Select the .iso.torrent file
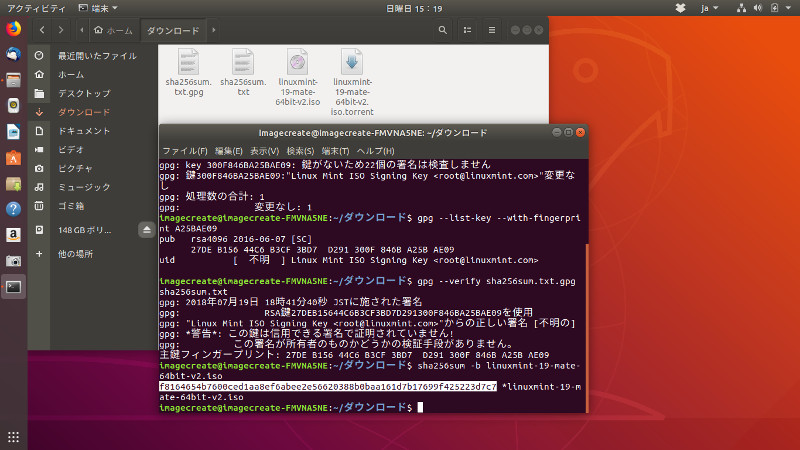 pyautogui.click(x=352, y=82)
